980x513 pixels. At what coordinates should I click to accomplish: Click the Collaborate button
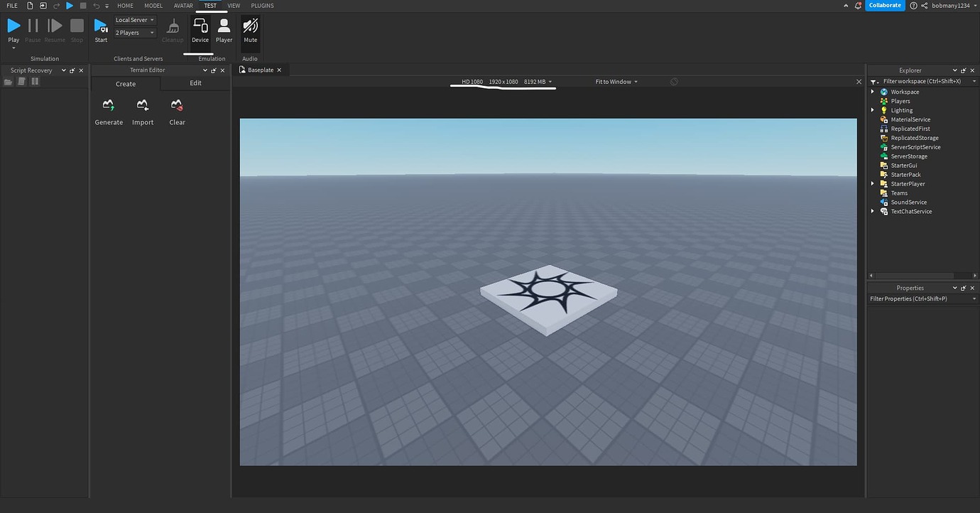click(x=885, y=5)
